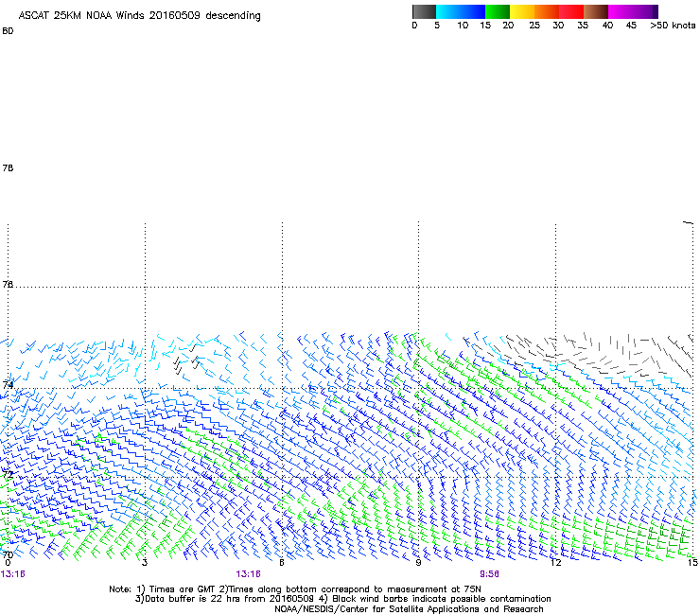
Task: Click the purple 9:56 time label
Action: (489, 574)
